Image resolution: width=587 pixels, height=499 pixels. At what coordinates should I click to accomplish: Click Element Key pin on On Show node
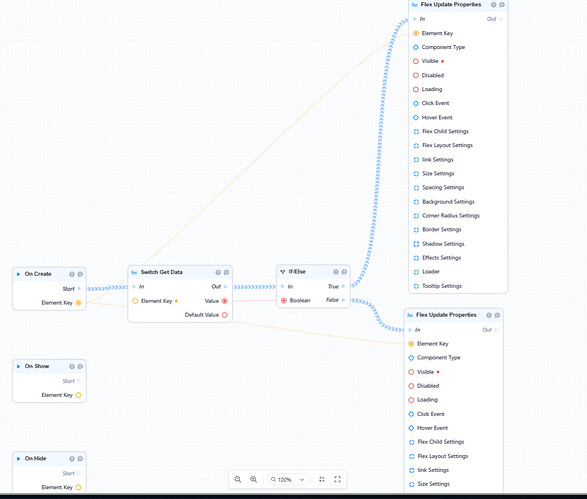point(78,395)
